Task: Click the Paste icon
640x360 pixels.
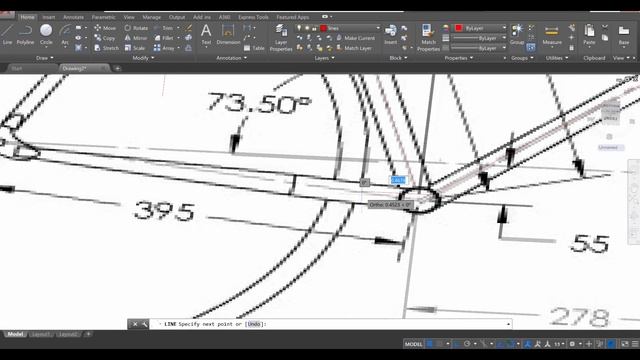Action: [589, 34]
